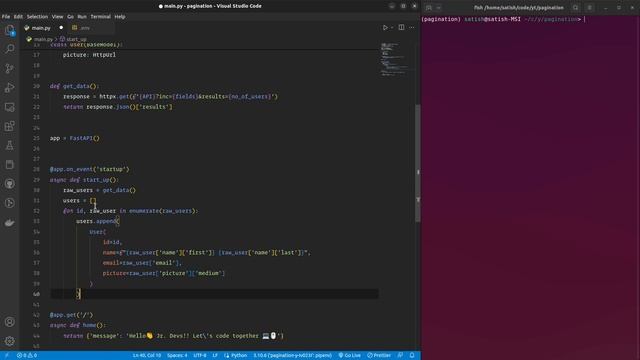Select Python interpreter 3.10.6 pipenv

[292, 356]
